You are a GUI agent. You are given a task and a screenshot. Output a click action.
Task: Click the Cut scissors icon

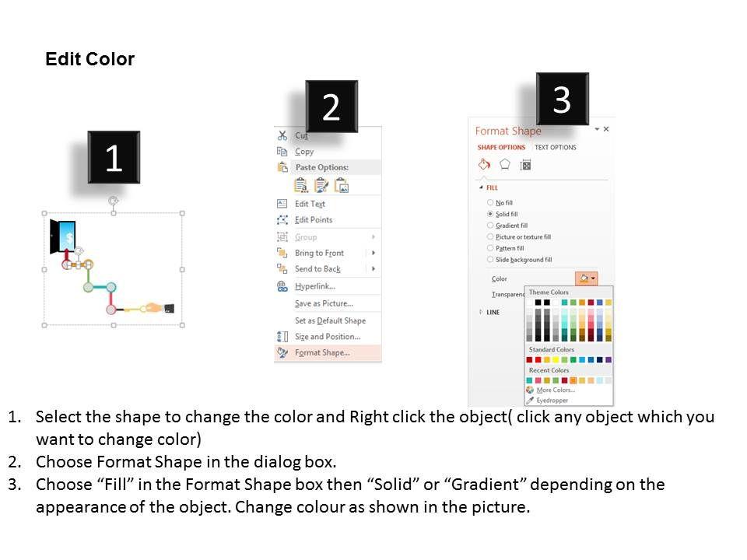click(282, 135)
